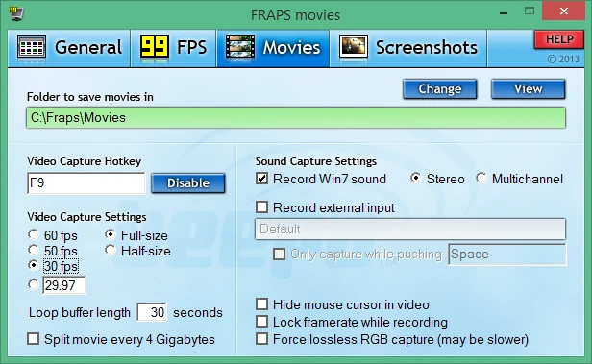Choose Multichannel sound option

click(481, 178)
